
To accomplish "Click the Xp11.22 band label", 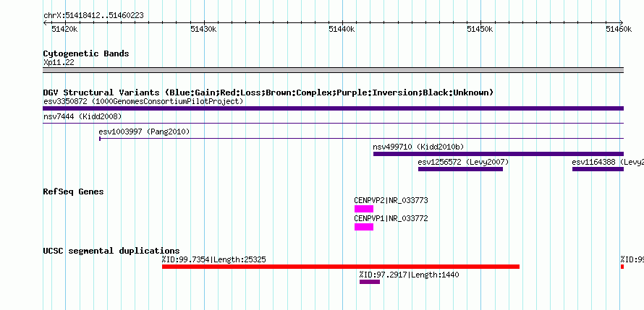I will tap(59, 63).
